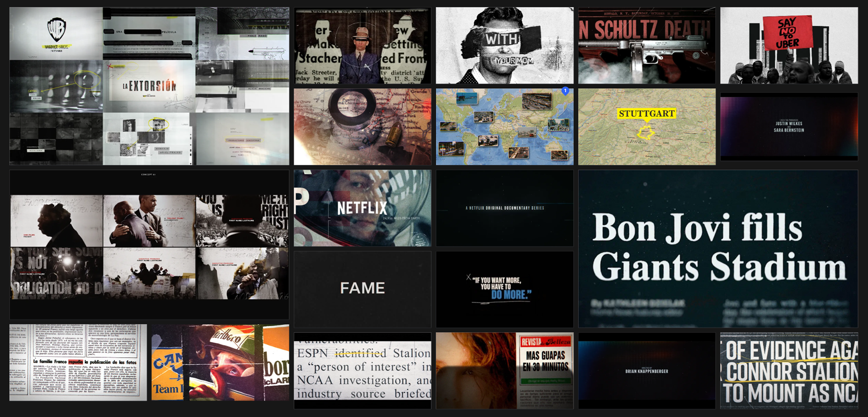Viewport: 868px width, 417px height.
Task: Open the Schultz Death tommy gun thumbnail
Action: pos(647,45)
